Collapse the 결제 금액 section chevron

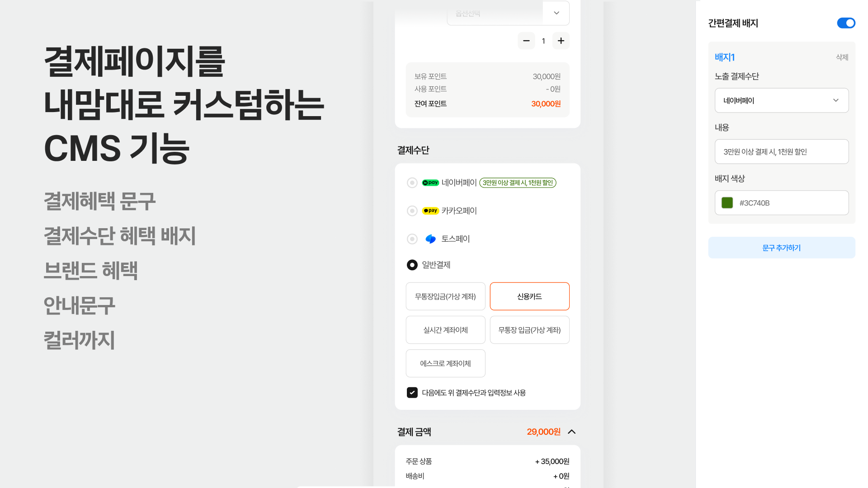click(571, 432)
